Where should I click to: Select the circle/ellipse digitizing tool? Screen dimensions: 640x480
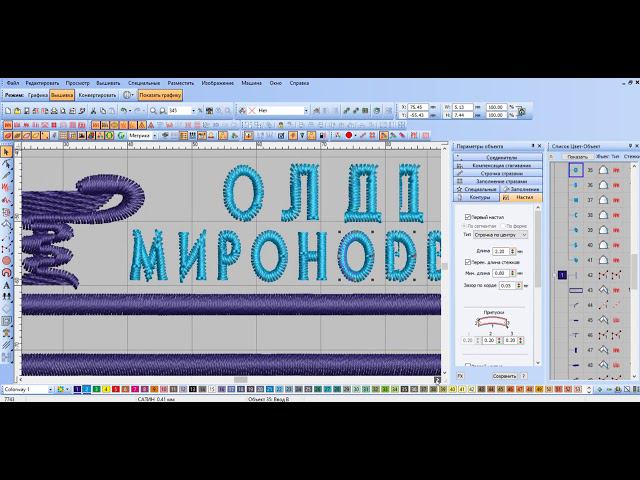click(x=6, y=260)
